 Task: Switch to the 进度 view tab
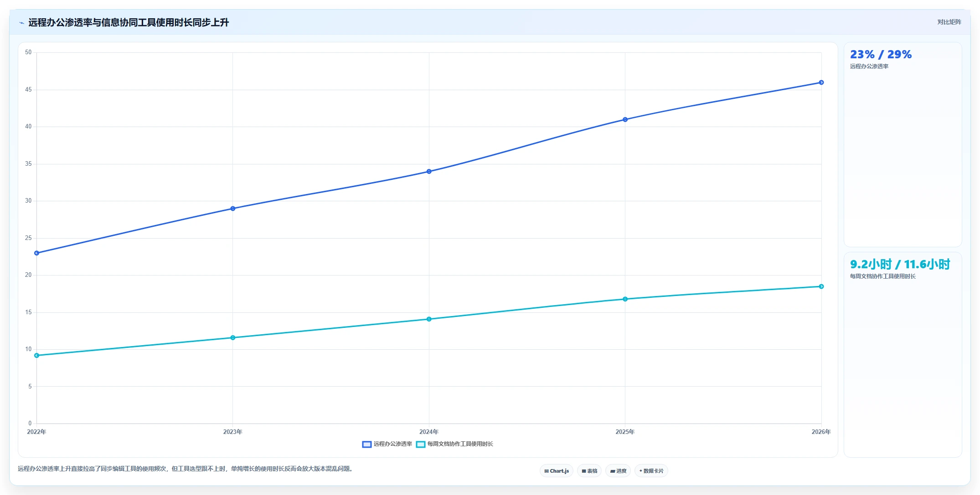click(618, 471)
